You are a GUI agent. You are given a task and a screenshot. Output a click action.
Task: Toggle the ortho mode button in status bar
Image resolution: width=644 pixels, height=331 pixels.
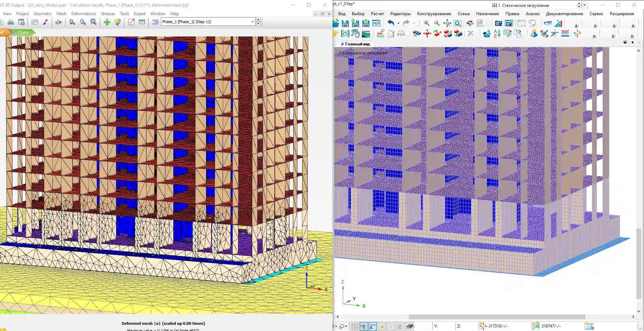click(x=372, y=326)
